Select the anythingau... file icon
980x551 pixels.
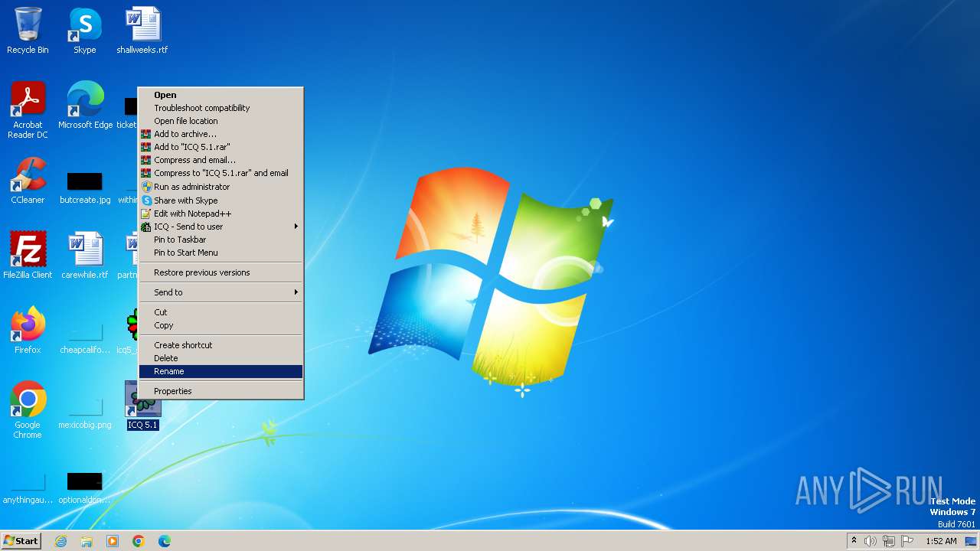(28, 488)
